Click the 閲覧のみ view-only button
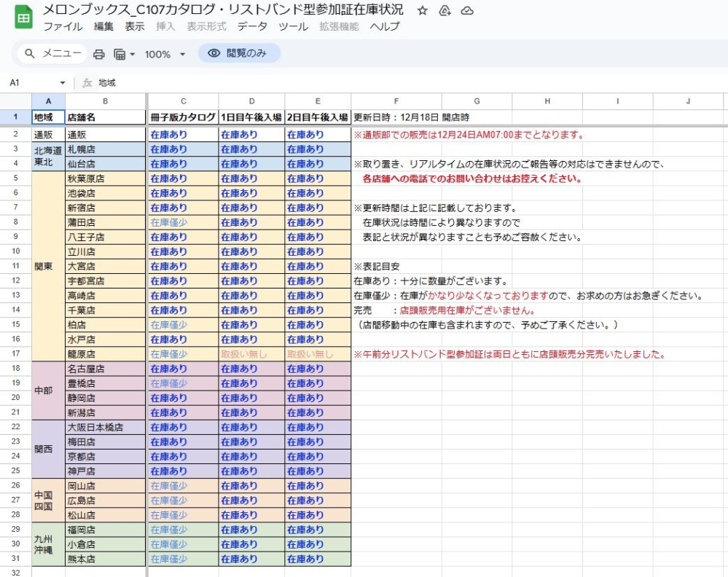The height and width of the screenshot is (577, 728). 239,53
